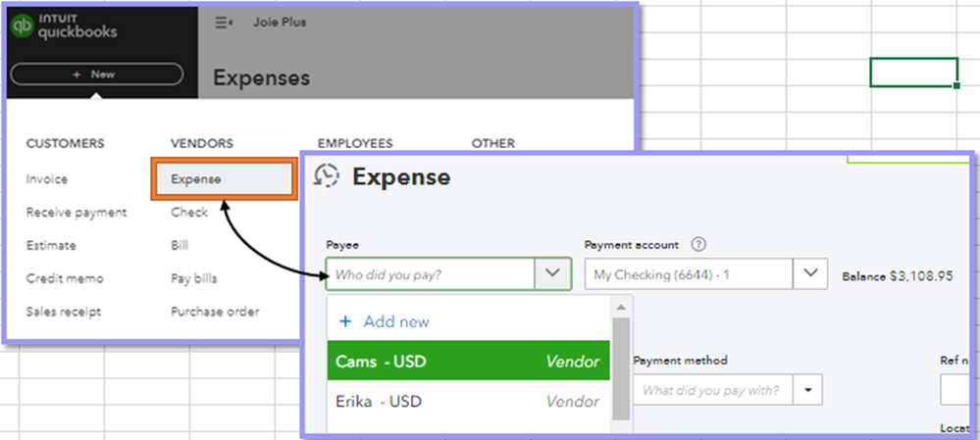Choose Invoice under Customers
The image size is (980, 440).
pyautogui.click(x=47, y=179)
